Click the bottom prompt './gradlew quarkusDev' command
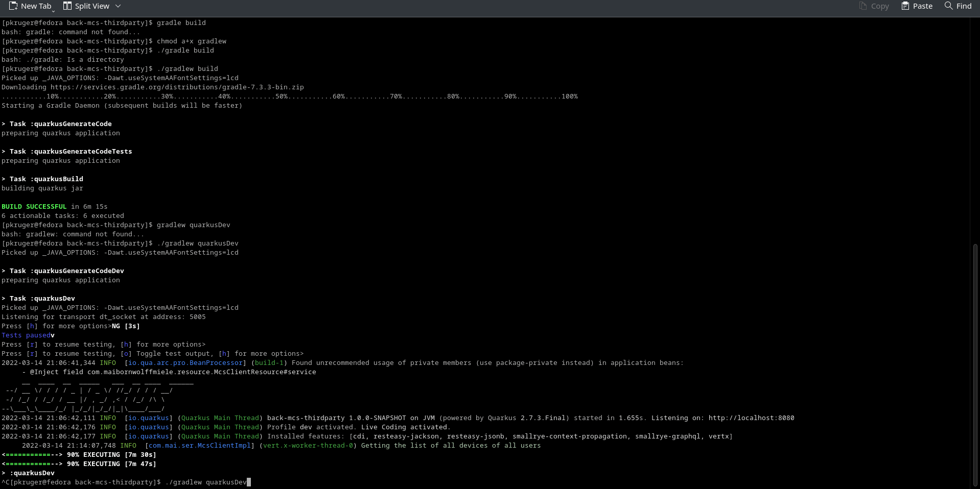Image resolution: width=980 pixels, height=489 pixels. 206,482
